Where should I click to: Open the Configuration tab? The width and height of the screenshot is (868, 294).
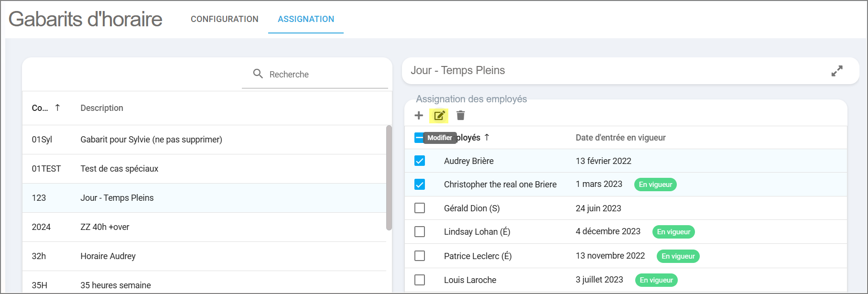pos(224,19)
